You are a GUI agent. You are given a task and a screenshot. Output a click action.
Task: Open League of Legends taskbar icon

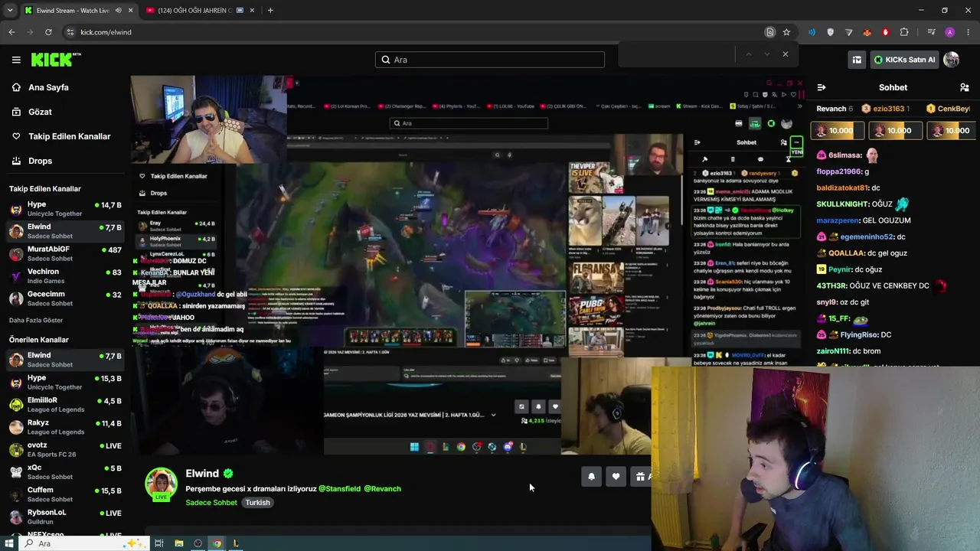coord(236,543)
